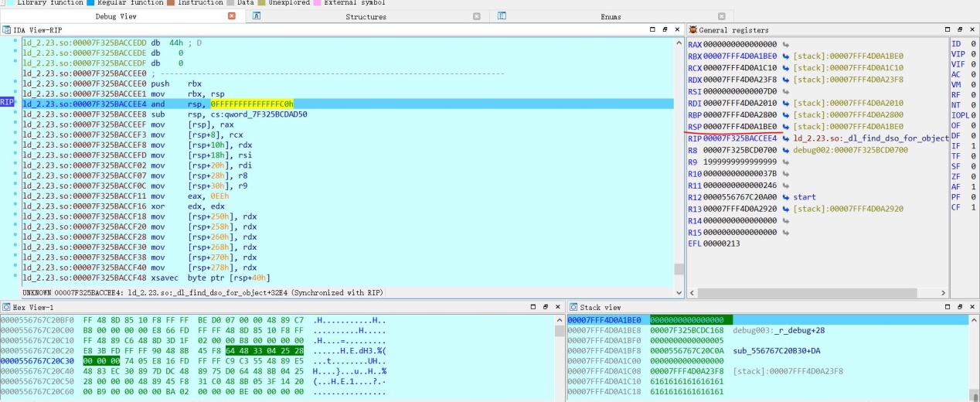The image size is (980, 402).
Task: Follow the jump arrow next to R8
Action: click(786, 150)
